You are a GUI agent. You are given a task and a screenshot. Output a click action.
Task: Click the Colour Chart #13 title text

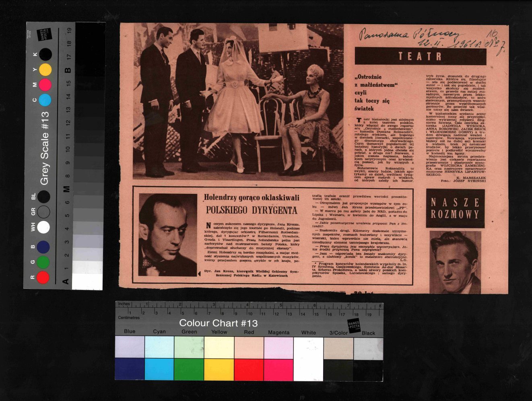(x=218, y=323)
